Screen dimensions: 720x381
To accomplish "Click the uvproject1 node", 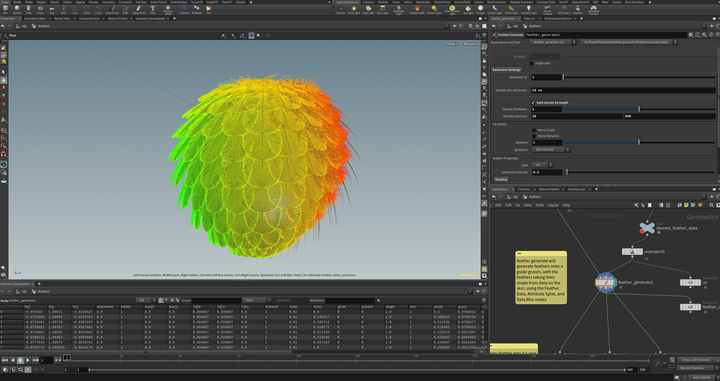I will [x=632, y=252].
